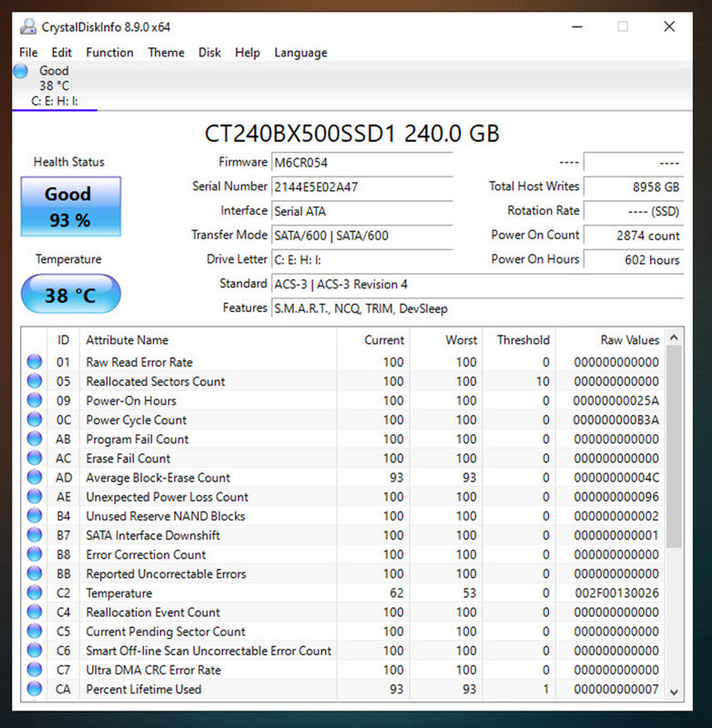This screenshot has width=712, height=728.
Task: Click the status orb for Reported Uncorrectable Errors
Action: [35, 573]
